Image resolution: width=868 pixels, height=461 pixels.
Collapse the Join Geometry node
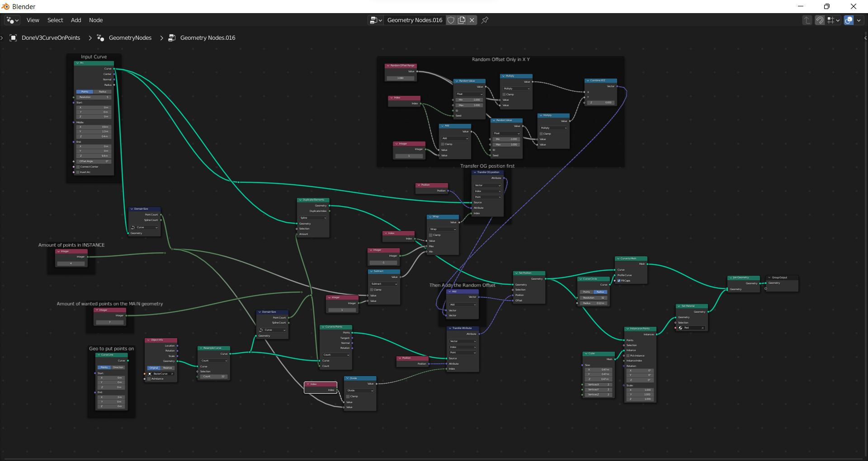730,278
